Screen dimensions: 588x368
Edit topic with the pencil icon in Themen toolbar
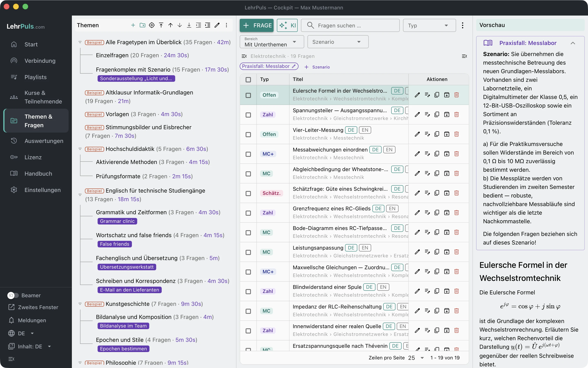[x=217, y=25]
